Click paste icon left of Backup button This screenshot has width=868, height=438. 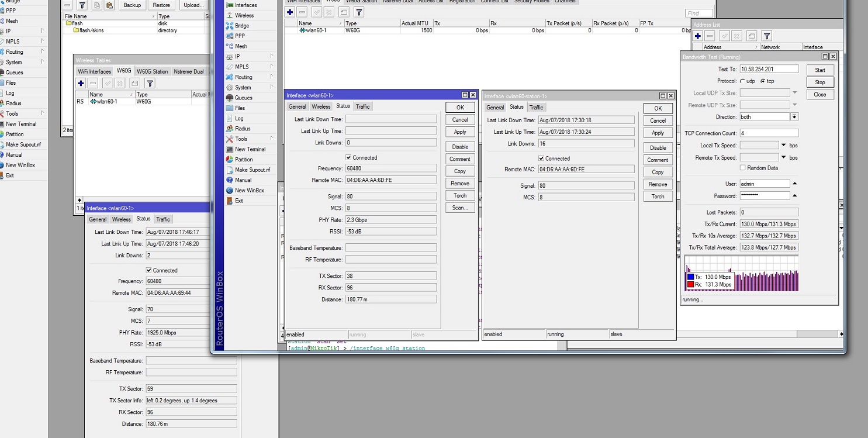pyautogui.click(x=109, y=5)
